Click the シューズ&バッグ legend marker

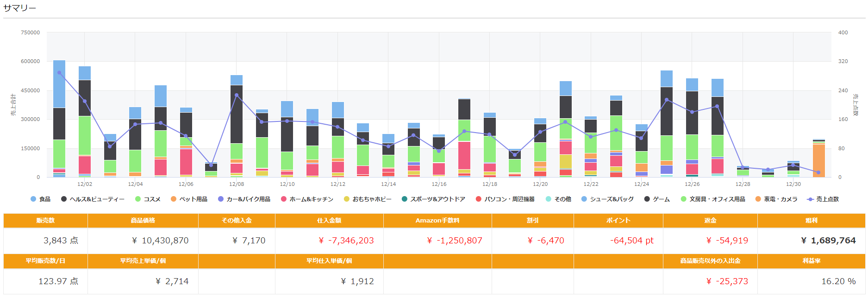point(584,199)
